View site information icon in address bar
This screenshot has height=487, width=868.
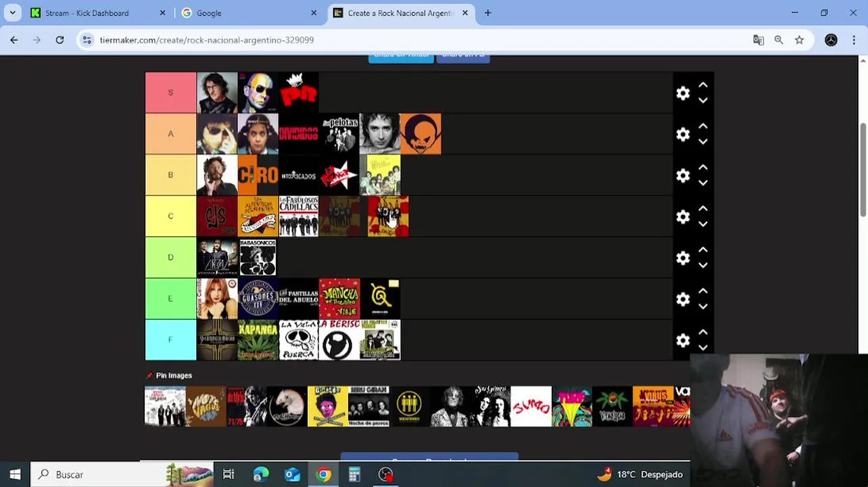tap(87, 40)
